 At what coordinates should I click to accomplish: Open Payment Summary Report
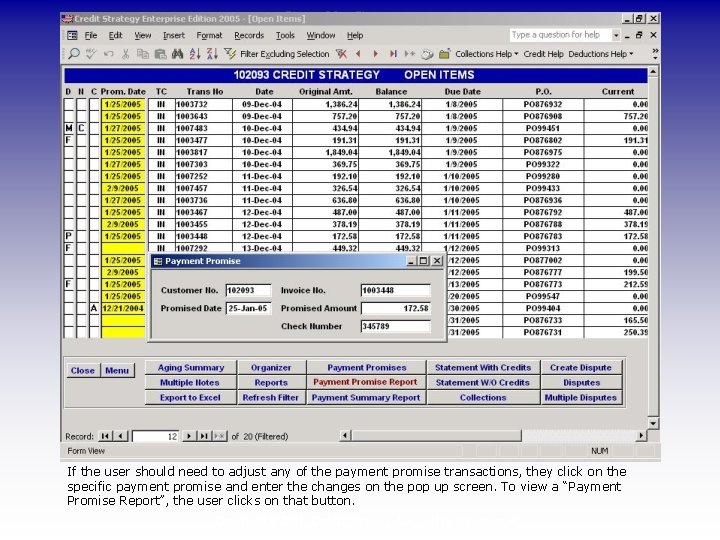tap(366, 398)
